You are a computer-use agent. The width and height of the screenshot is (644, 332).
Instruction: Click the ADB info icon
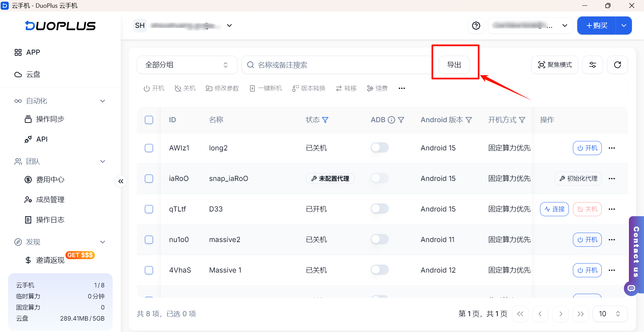391,120
